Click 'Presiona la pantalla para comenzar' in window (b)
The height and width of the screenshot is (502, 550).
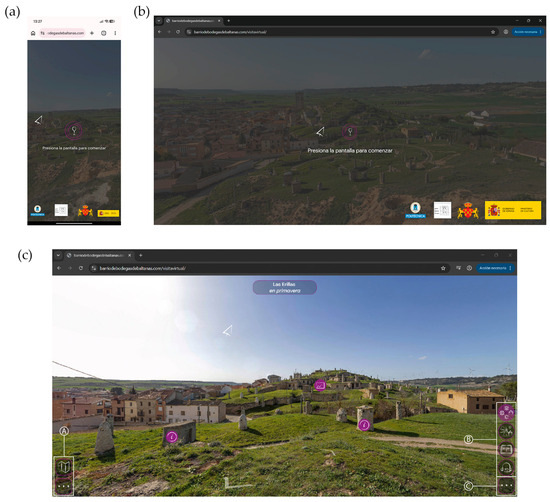click(x=350, y=150)
